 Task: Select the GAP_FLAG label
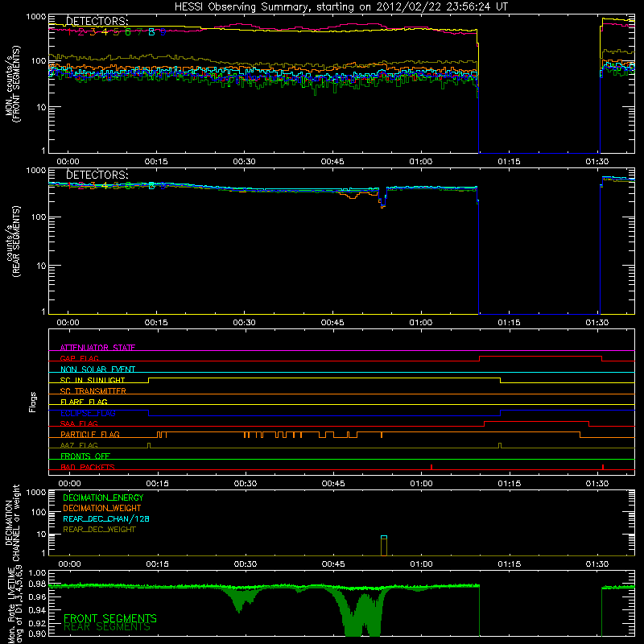pyautogui.click(x=79, y=358)
